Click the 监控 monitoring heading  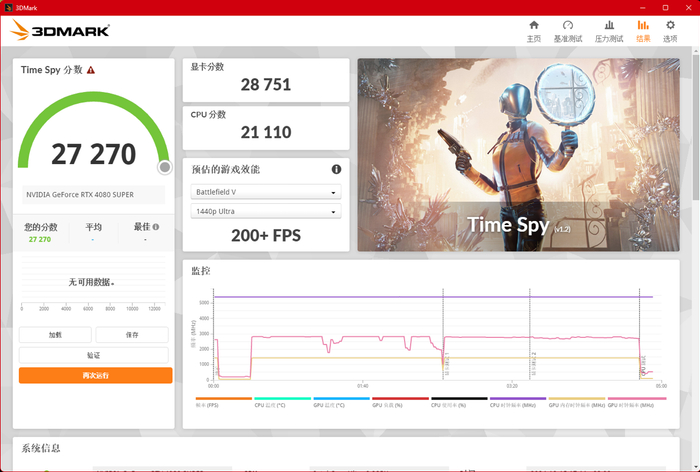coord(201,271)
